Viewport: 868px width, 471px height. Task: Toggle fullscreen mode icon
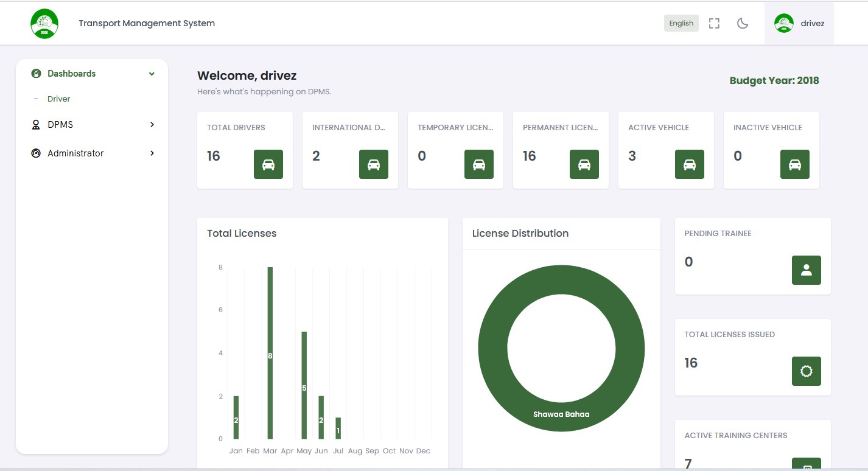pos(715,23)
